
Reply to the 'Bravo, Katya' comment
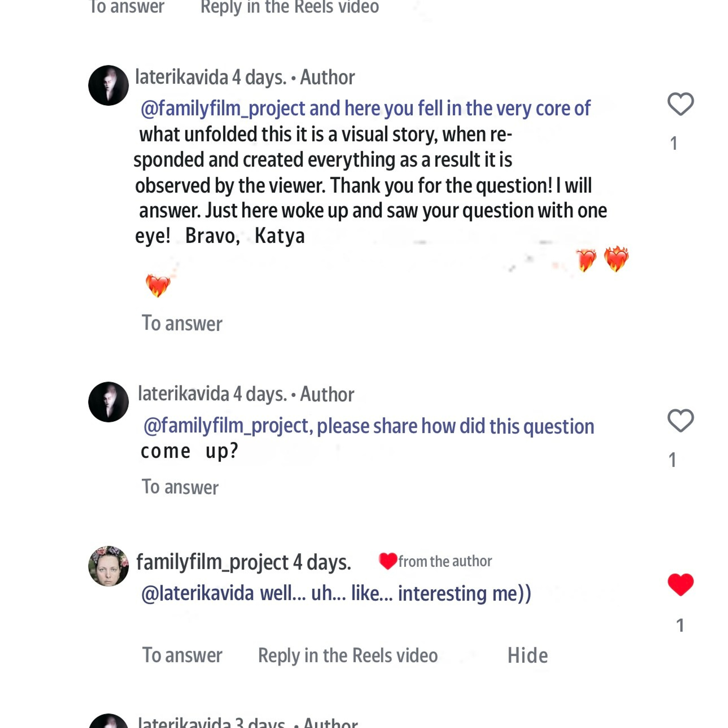point(182,323)
